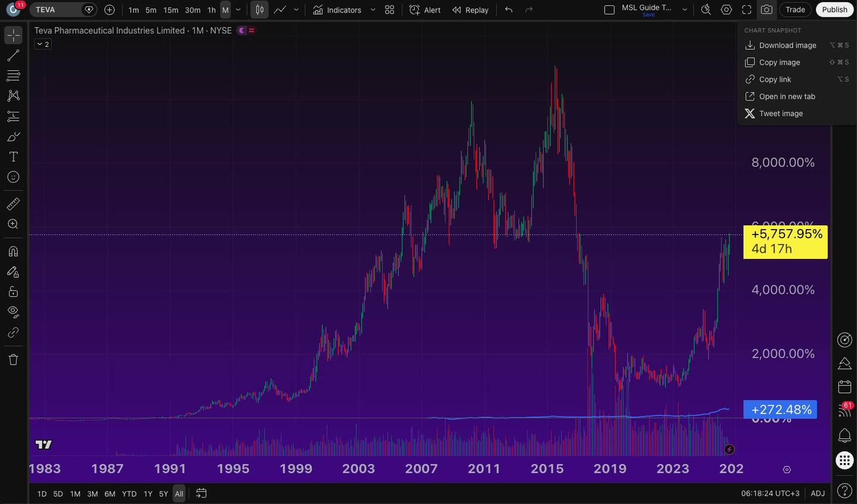
Task: Create an Alert
Action: 425,10
